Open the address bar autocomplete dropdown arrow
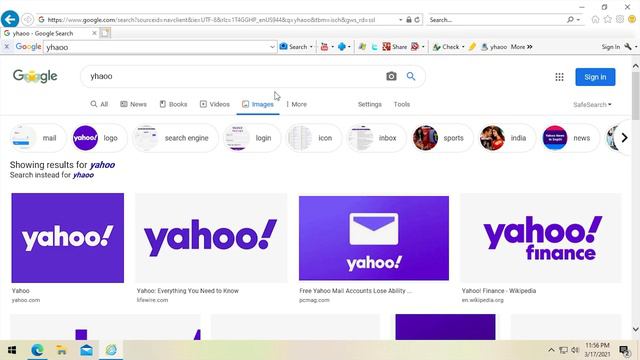 point(400,20)
